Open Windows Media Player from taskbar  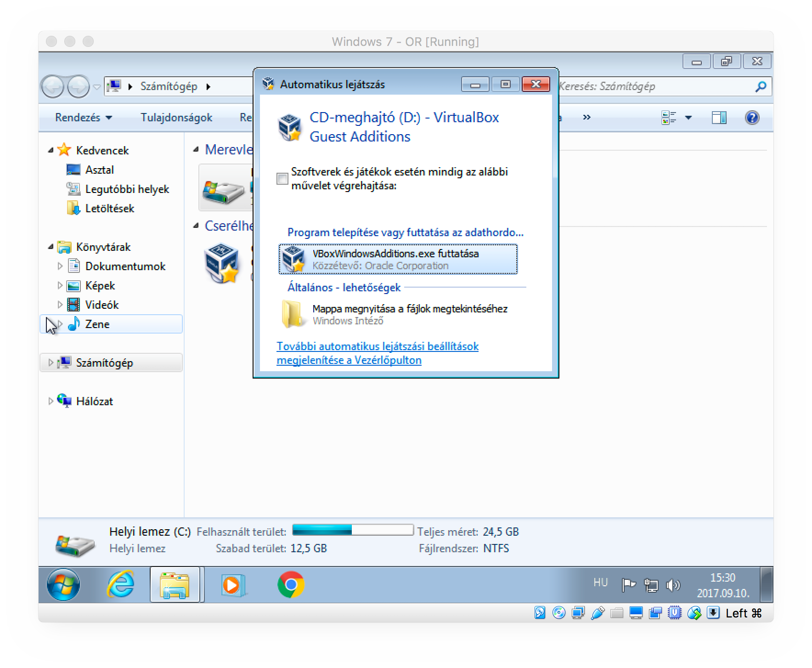point(233,585)
